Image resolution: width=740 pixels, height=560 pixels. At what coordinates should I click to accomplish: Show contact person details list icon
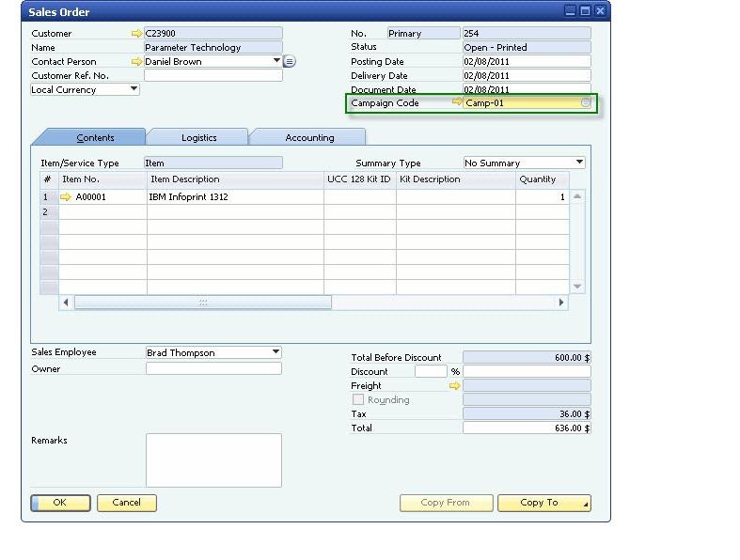tap(290, 61)
